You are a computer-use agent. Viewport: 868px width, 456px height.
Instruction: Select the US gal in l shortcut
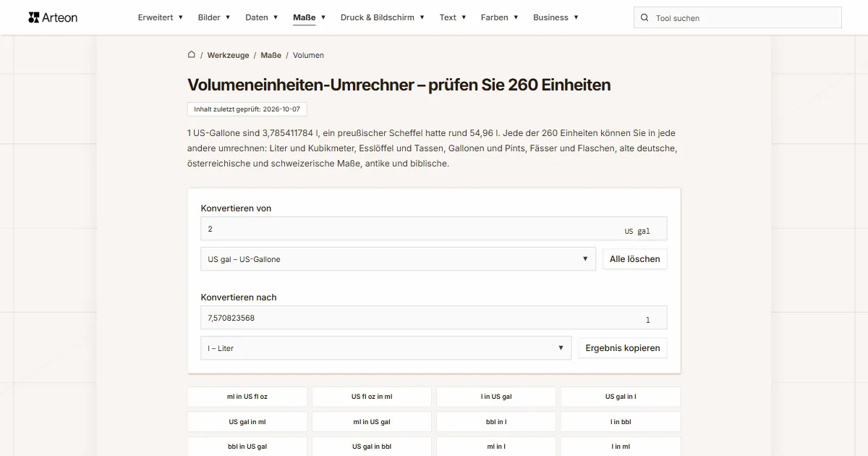pyautogui.click(x=621, y=397)
